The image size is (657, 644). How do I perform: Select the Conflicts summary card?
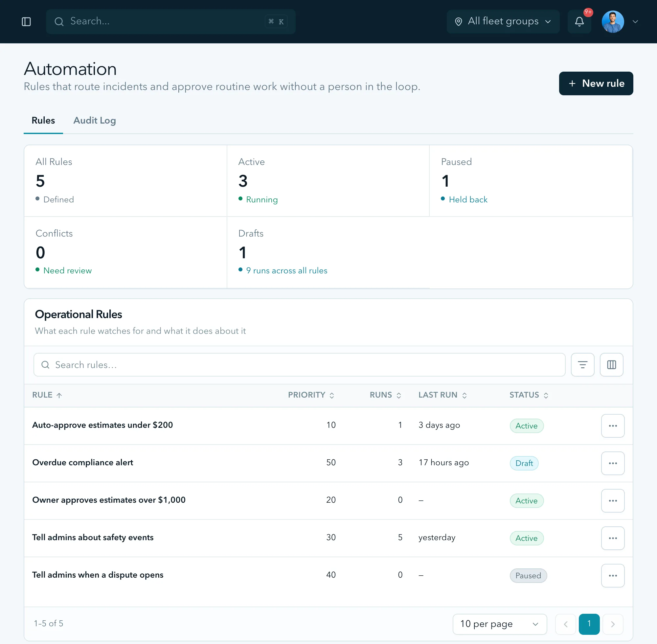point(125,252)
